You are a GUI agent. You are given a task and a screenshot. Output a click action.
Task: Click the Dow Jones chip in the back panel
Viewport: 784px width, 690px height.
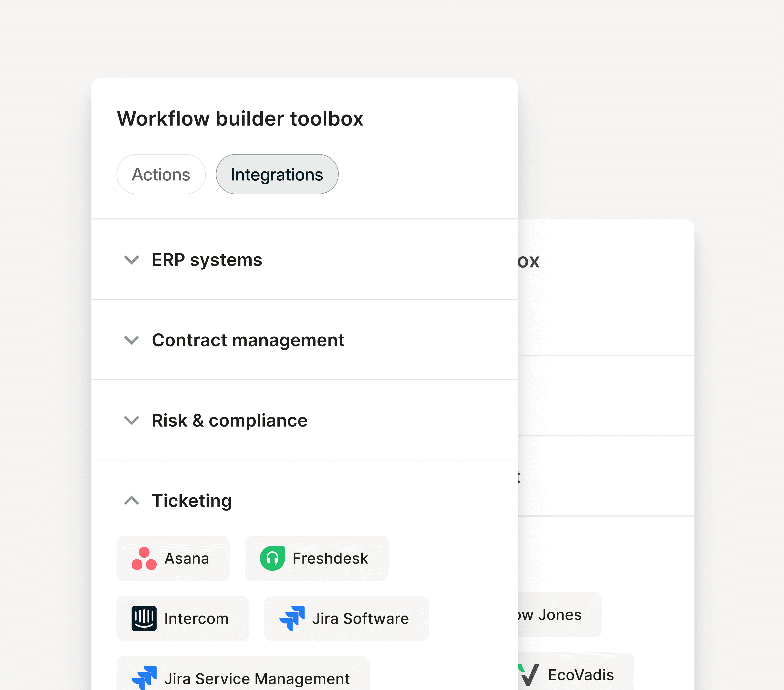tap(560, 615)
